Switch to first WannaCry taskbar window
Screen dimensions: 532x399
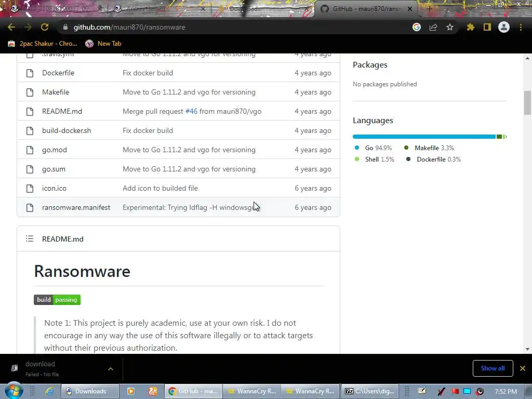252,391
